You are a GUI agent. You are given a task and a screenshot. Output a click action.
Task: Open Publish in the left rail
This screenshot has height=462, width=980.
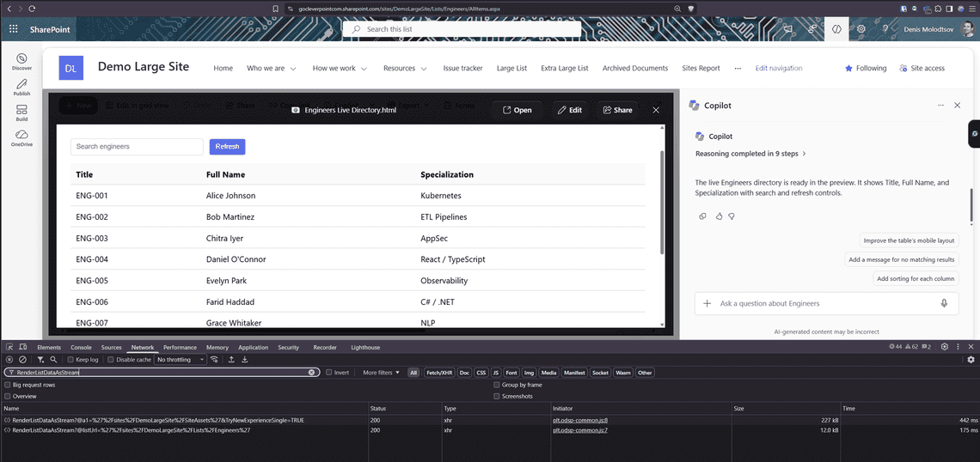[21, 88]
